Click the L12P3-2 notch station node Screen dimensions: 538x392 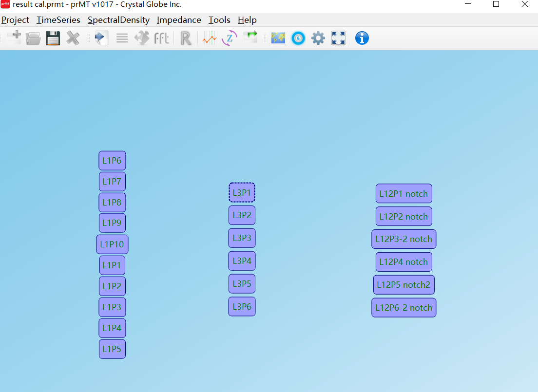point(403,239)
